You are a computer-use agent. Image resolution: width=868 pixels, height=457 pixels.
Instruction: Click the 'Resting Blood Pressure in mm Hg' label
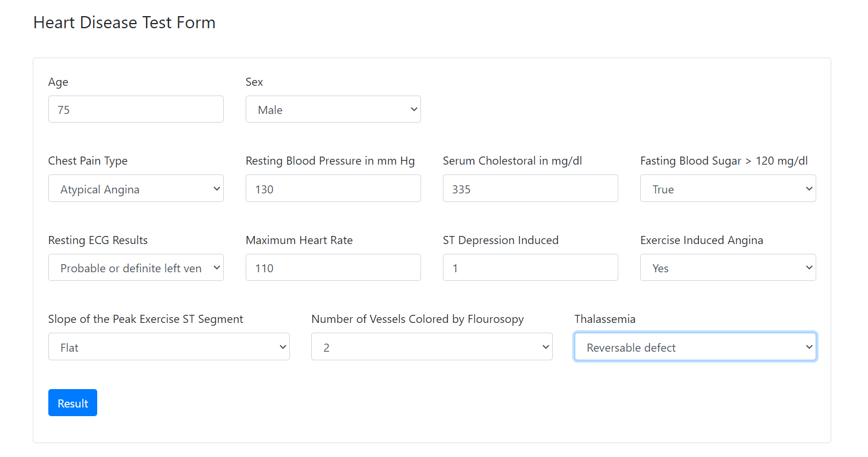click(330, 161)
